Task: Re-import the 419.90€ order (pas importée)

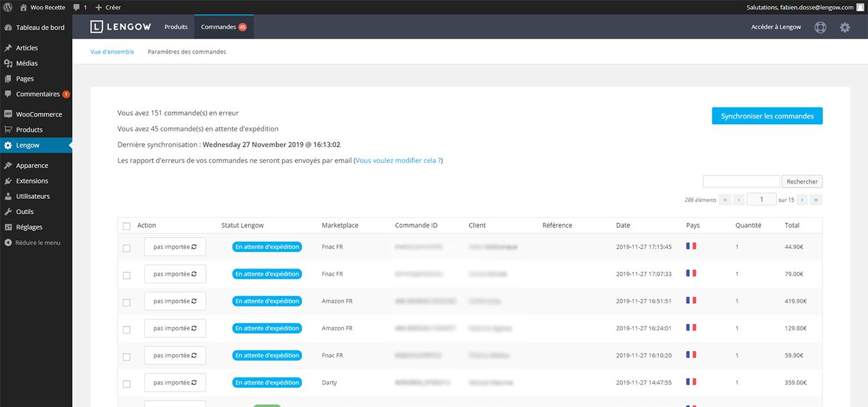Action: pyautogui.click(x=175, y=301)
